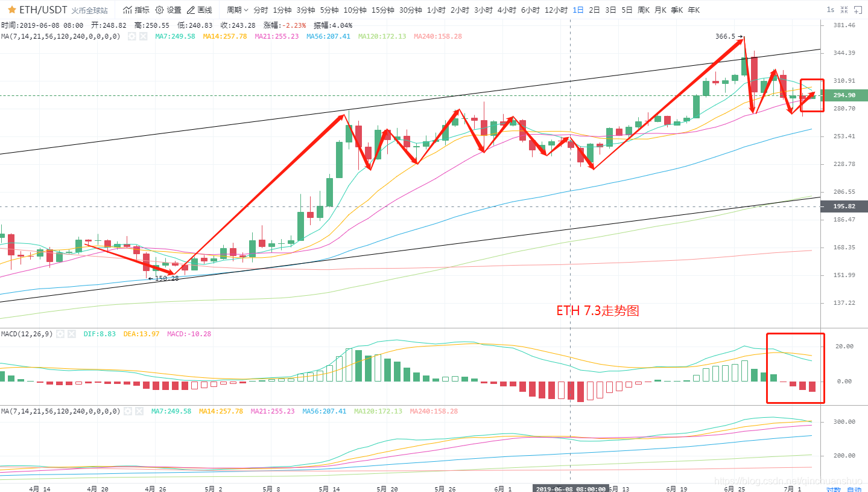This screenshot has width=868, height=492.
Task: Open settings gear of main chart MA indicator
Action: (x=131, y=36)
